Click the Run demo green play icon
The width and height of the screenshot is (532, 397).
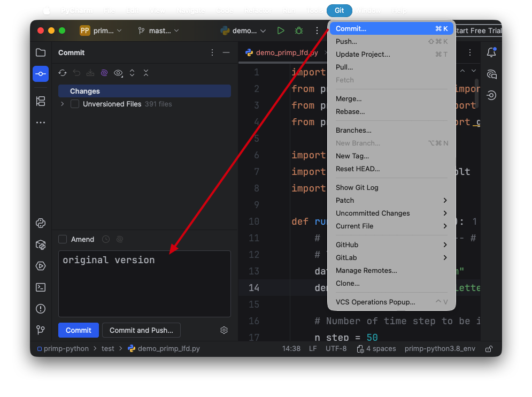(281, 31)
